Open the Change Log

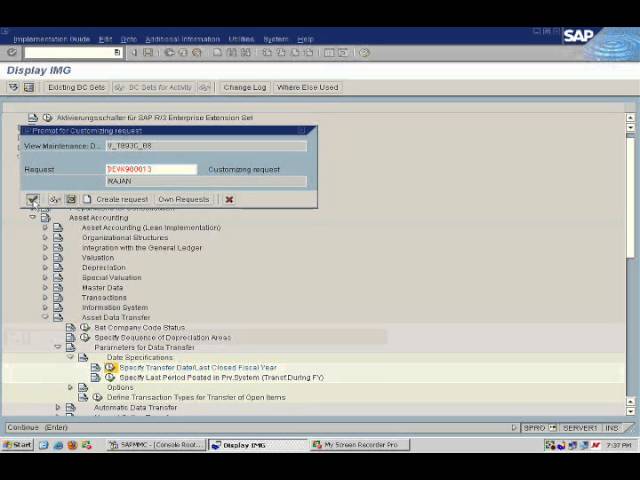point(244,87)
